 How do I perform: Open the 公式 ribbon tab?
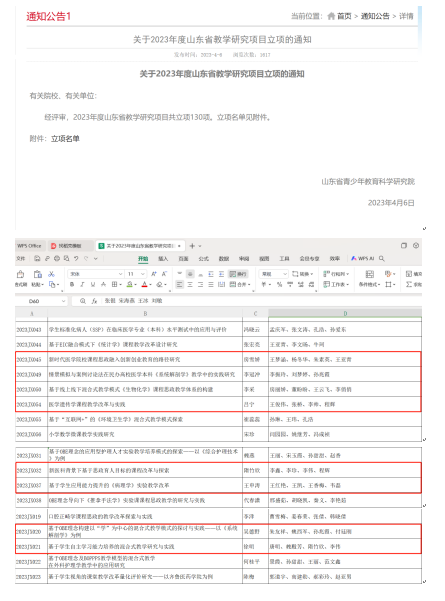[204, 259]
